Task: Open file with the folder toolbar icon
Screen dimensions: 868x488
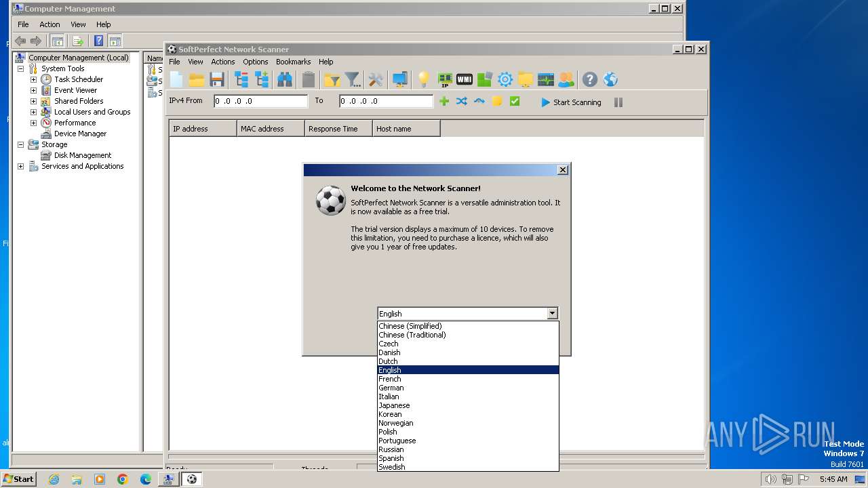Action: point(197,80)
